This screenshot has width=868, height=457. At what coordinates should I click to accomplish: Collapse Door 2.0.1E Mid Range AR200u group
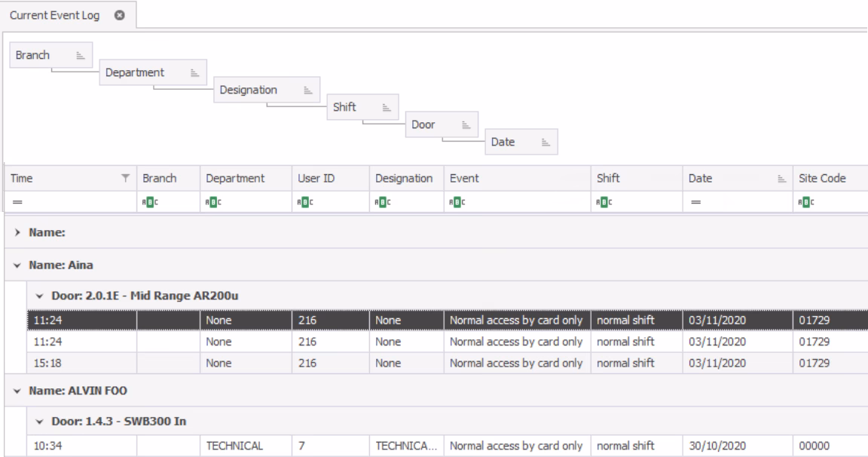coord(39,296)
